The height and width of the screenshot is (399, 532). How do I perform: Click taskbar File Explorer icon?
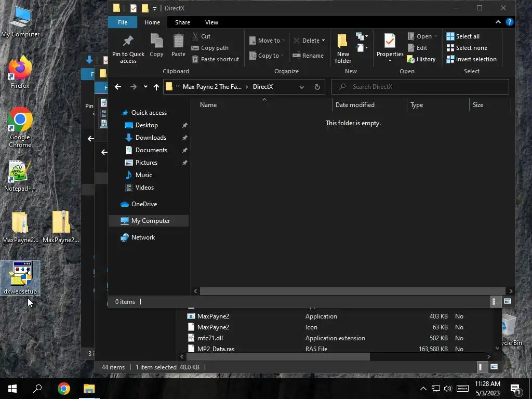pos(89,389)
